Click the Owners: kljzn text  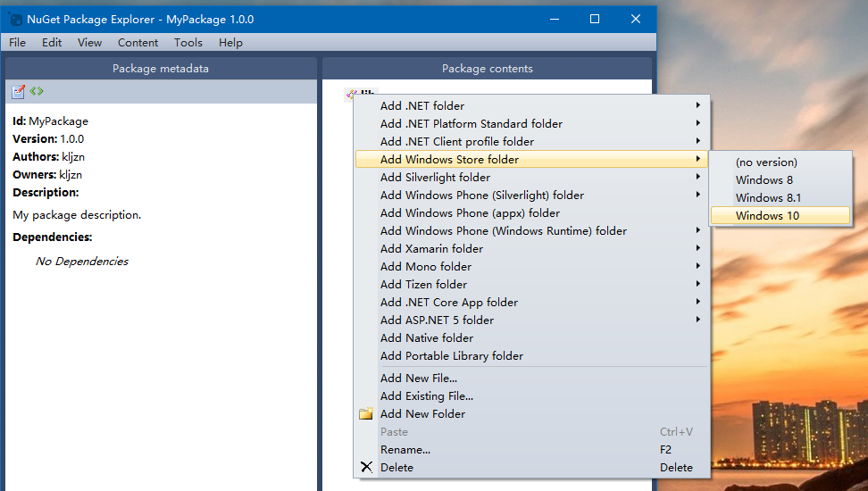click(47, 174)
